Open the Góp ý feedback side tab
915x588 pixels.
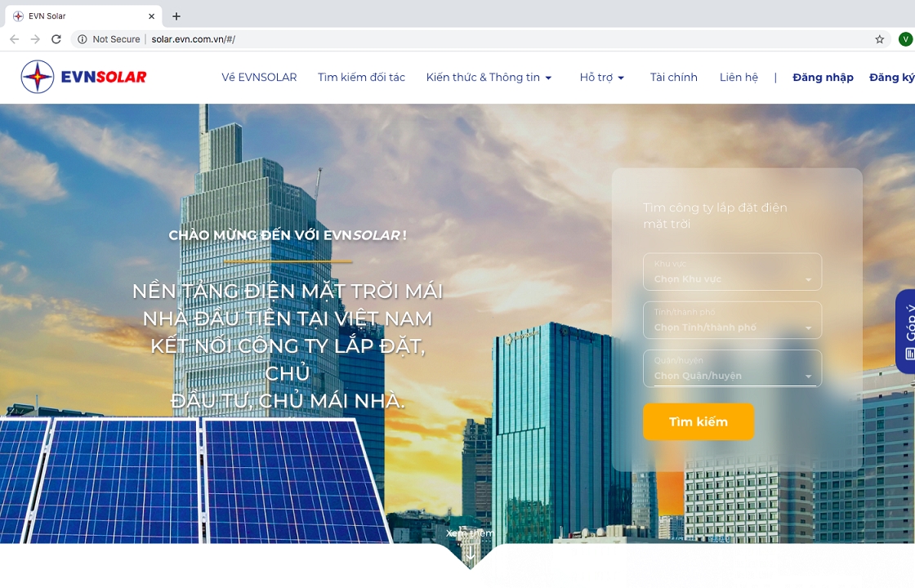(905, 332)
